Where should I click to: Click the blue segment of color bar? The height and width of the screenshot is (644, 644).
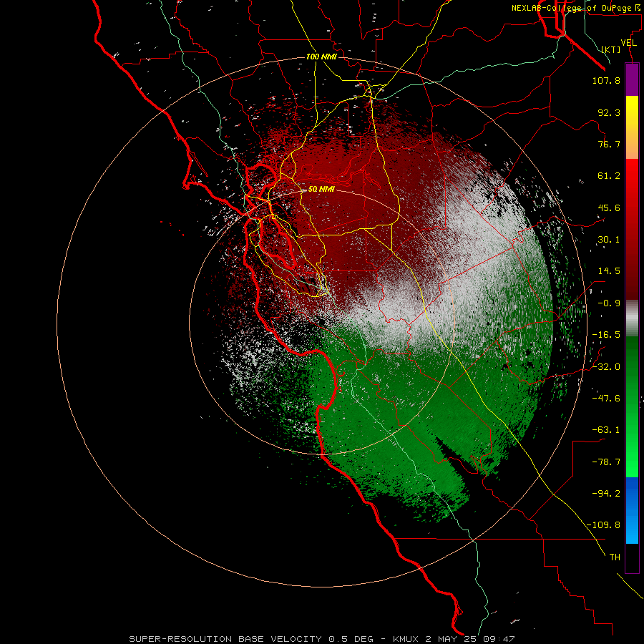tap(632, 510)
